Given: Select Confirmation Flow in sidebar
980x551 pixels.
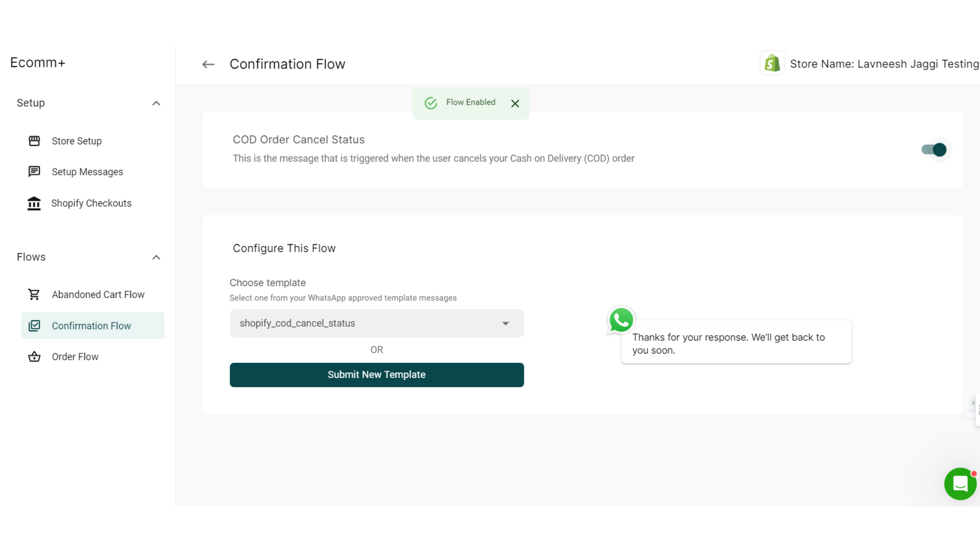Looking at the screenshot, I should pos(92,326).
